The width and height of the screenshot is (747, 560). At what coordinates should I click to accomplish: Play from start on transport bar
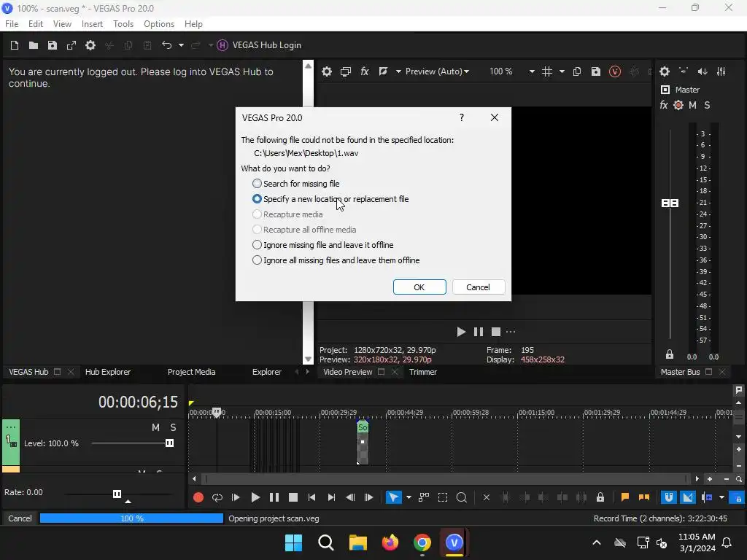tap(236, 497)
